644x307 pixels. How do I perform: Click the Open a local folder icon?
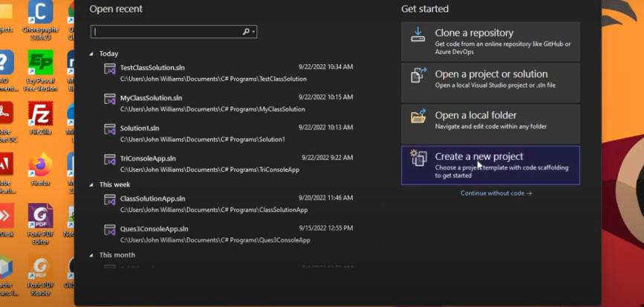click(418, 116)
